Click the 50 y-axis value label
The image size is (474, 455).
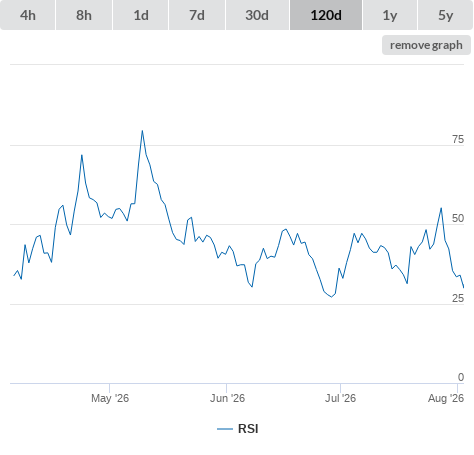pos(458,218)
